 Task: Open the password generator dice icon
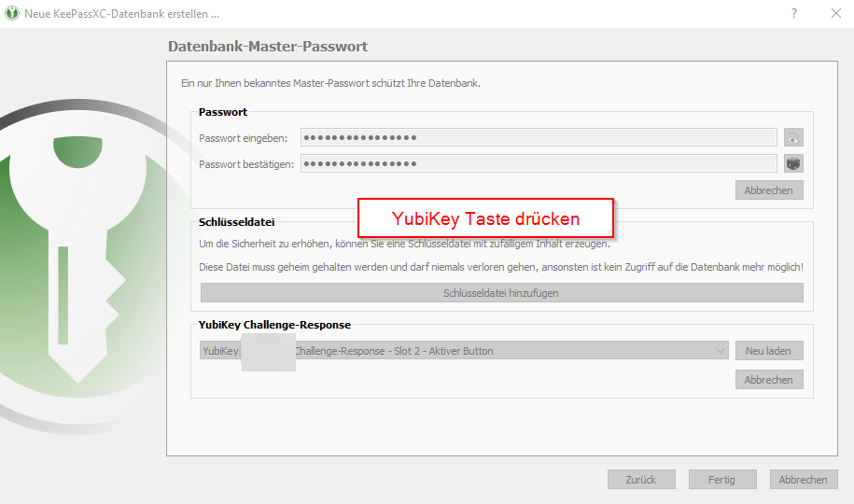click(793, 164)
